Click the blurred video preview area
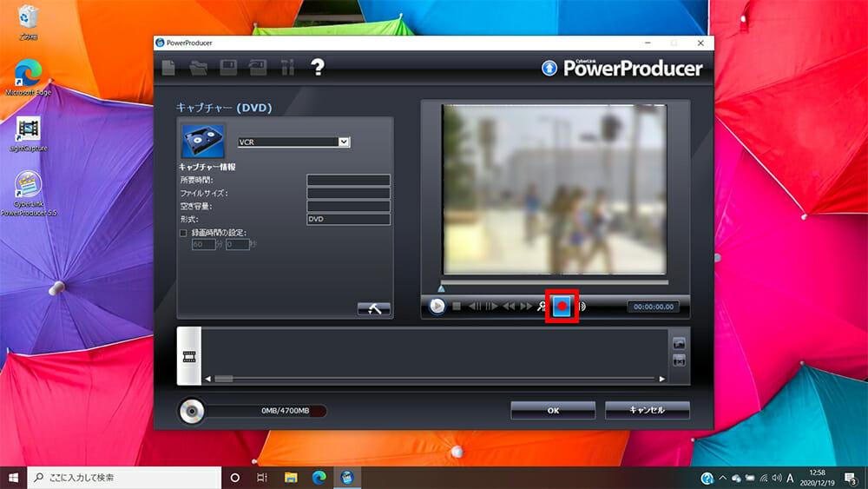The height and width of the screenshot is (489, 868). pos(554,189)
